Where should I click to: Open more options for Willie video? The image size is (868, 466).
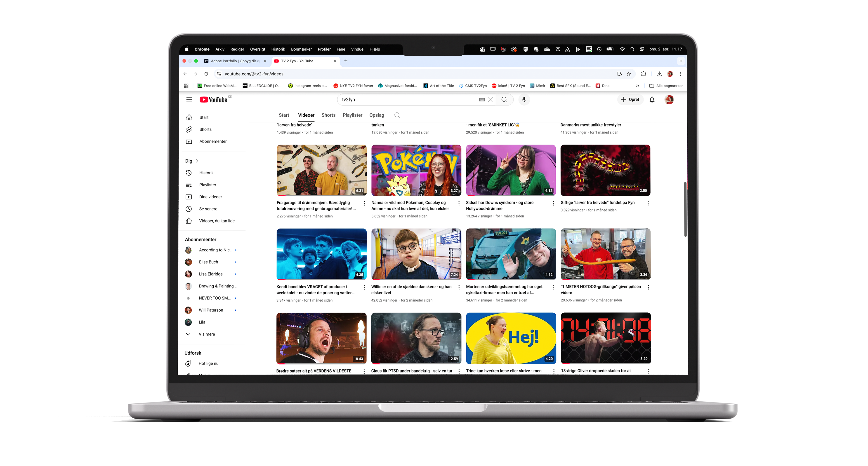point(459,287)
